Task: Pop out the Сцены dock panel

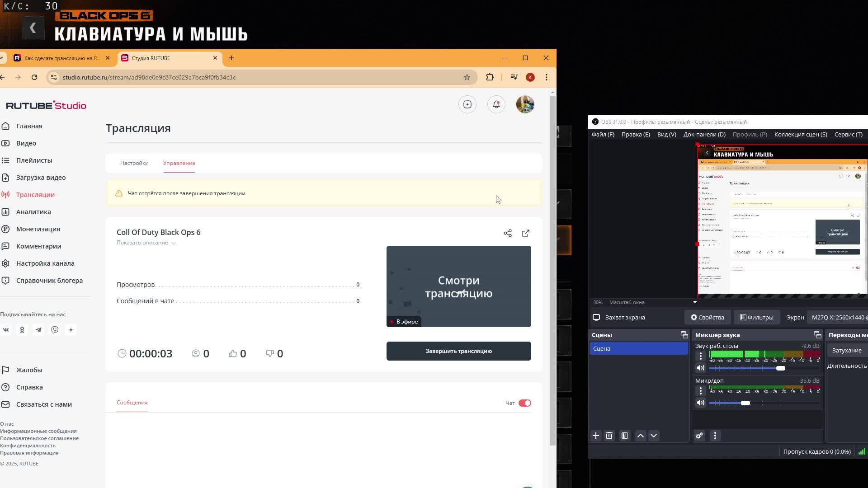Action: pos(684,335)
